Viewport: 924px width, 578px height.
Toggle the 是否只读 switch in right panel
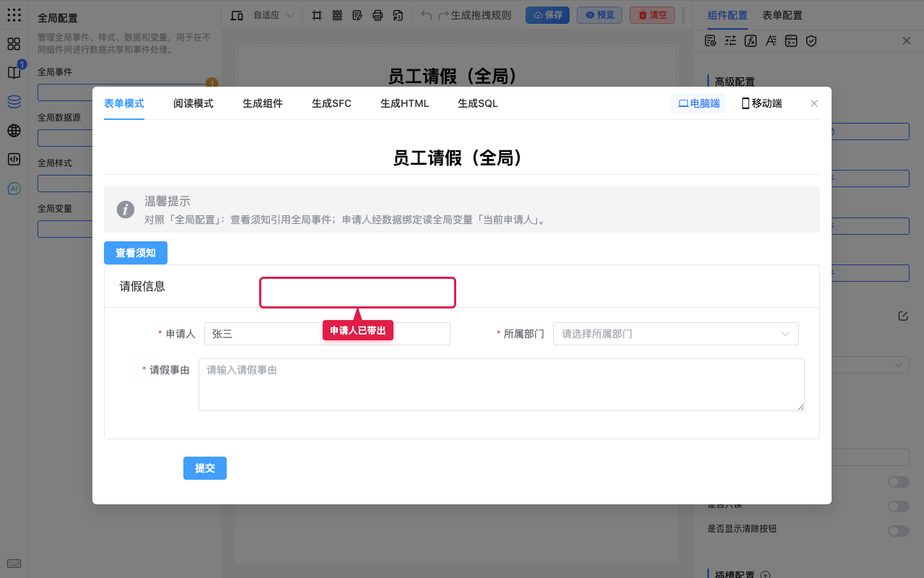(899, 506)
